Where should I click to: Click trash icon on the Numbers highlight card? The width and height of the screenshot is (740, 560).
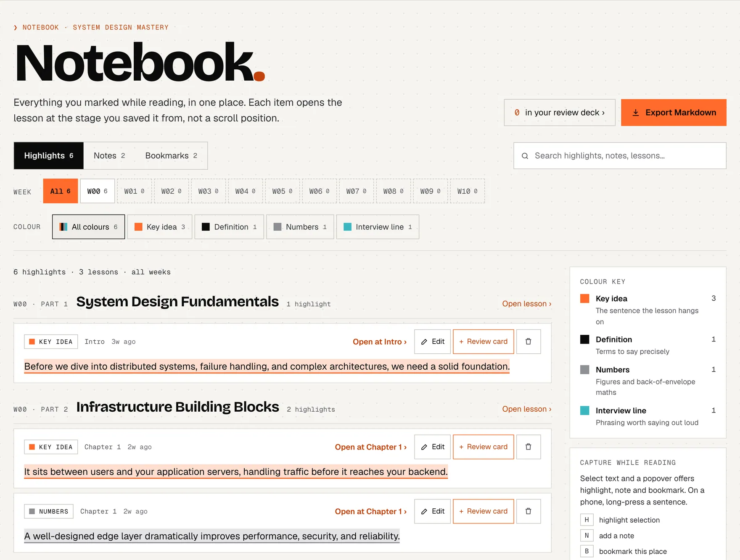(x=528, y=511)
